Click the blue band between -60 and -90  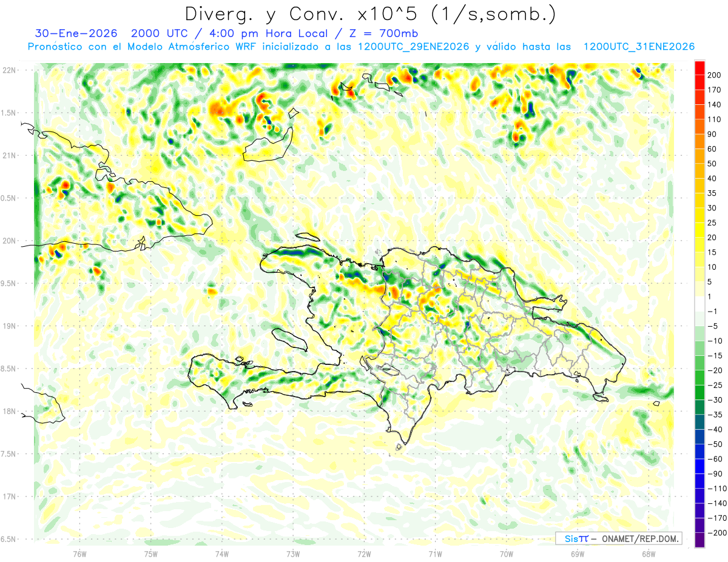tap(699, 466)
